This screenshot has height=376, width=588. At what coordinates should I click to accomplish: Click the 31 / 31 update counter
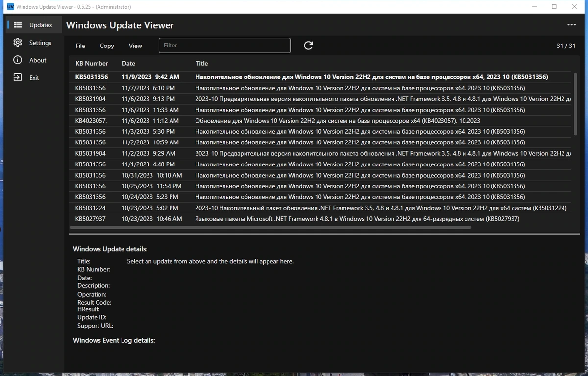click(566, 46)
